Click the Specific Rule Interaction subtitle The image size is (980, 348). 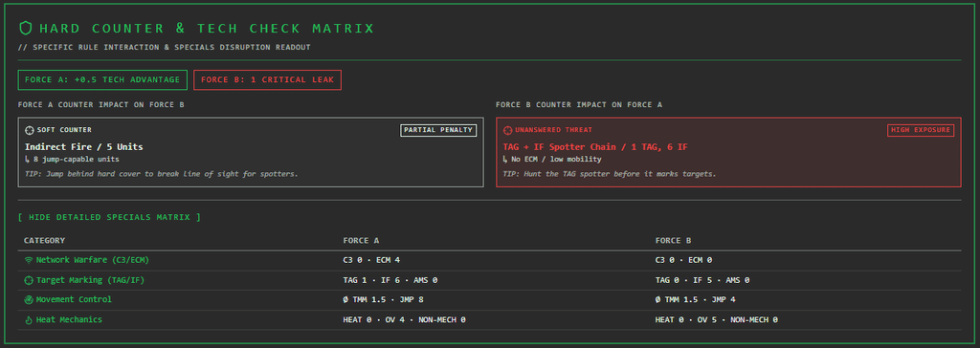[165, 48]
